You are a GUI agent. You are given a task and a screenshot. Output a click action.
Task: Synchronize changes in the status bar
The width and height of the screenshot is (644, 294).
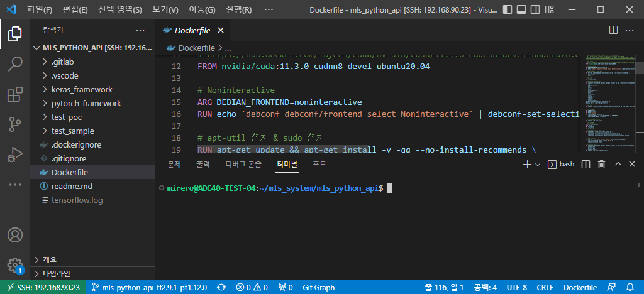coord(221,288)
